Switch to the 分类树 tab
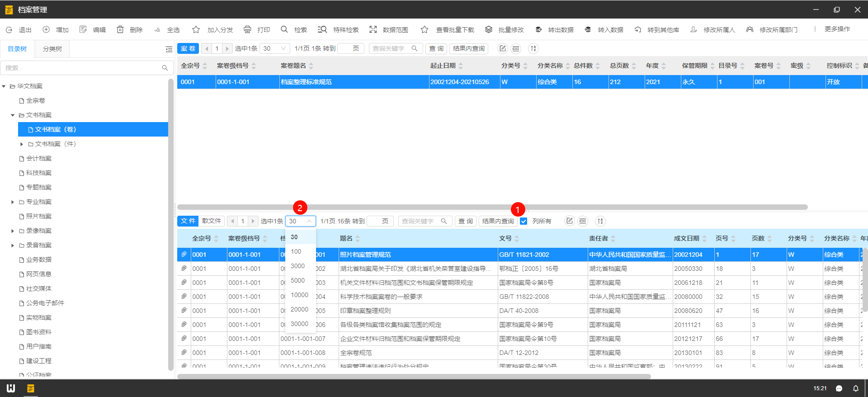The image size is (868, 397). click(x=52, y=49)
